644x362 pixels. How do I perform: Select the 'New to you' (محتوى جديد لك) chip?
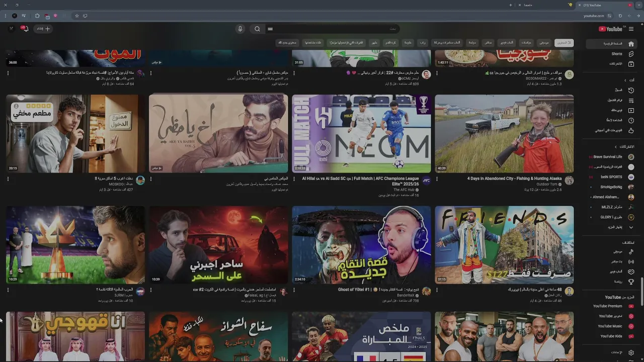tap(287, 43)
